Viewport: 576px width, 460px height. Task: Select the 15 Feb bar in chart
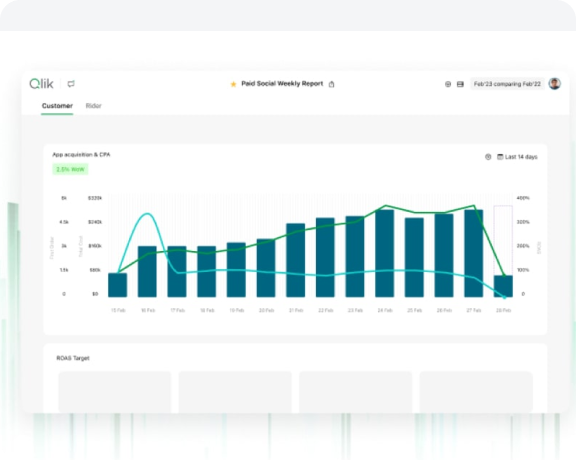pos(118,285)
